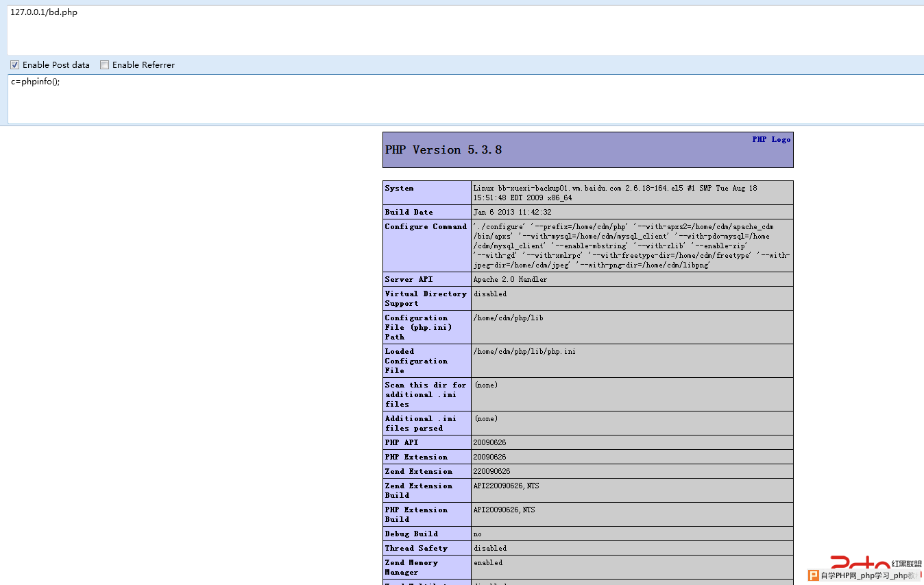The height and width of the screenshot is (585, 924).
Task: Select the Linux system info value
Action: tap(616, 193)
